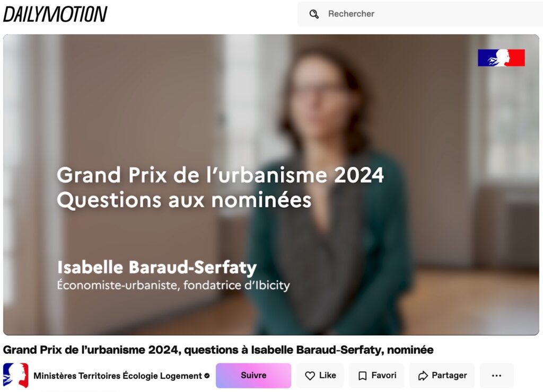Viewport: 543px width, 392px height.
Task: Open the three-dot more options menu
Action: (496, 376)
